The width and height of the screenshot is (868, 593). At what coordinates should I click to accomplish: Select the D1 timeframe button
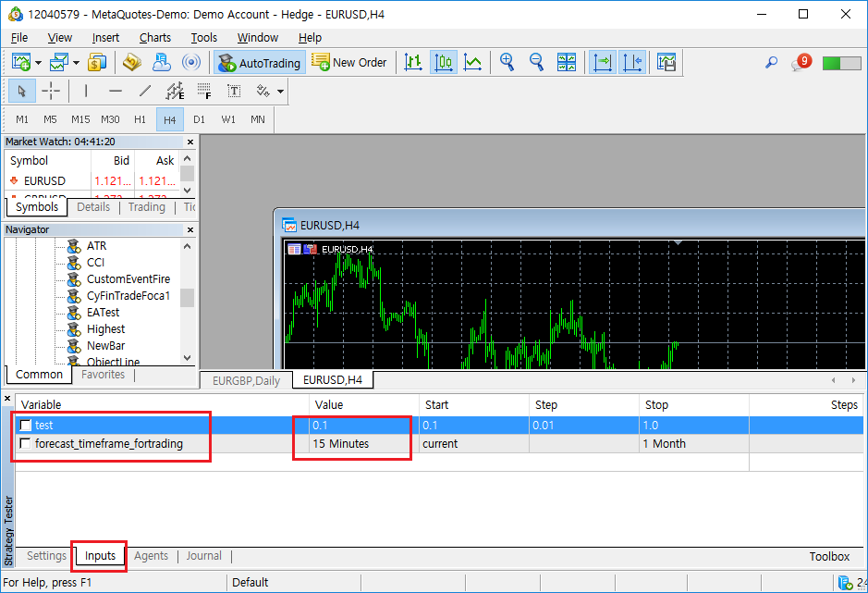pyautogui.click(x=199, y=119)
